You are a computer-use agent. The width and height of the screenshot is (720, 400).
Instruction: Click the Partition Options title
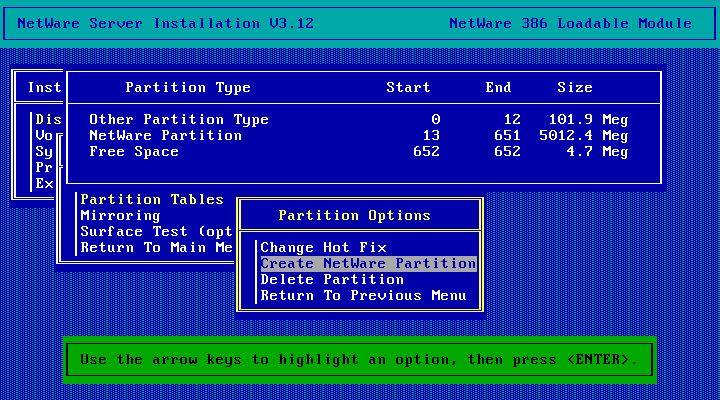[354, 215]
